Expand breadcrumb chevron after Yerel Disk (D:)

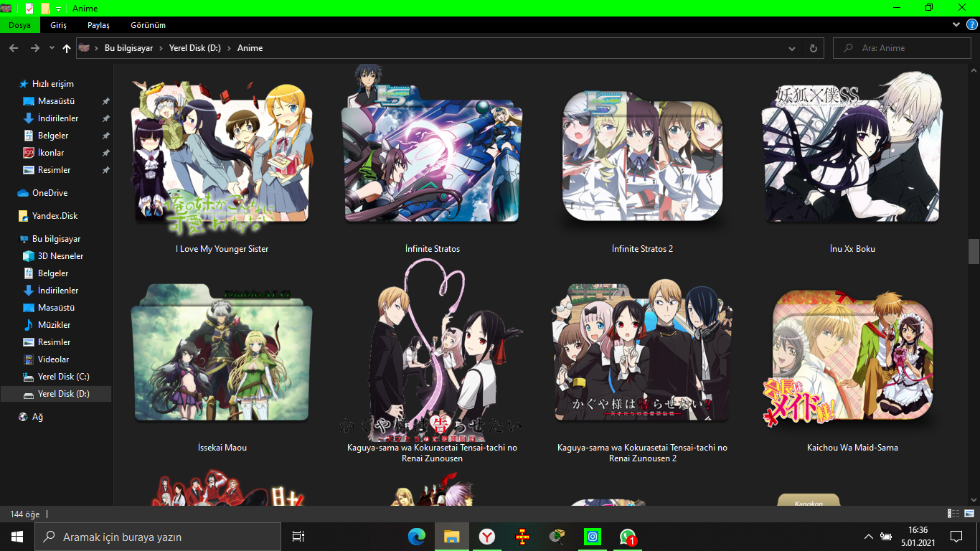tap(230, 48)
